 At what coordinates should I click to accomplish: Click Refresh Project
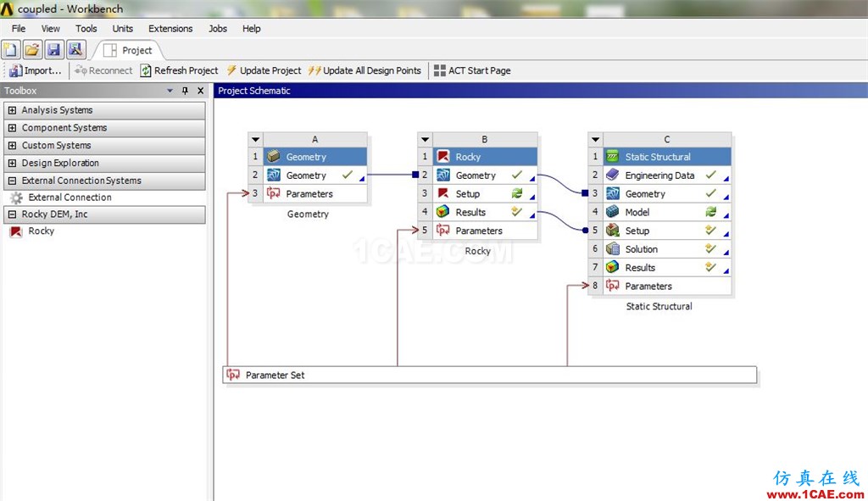(180, 70)
